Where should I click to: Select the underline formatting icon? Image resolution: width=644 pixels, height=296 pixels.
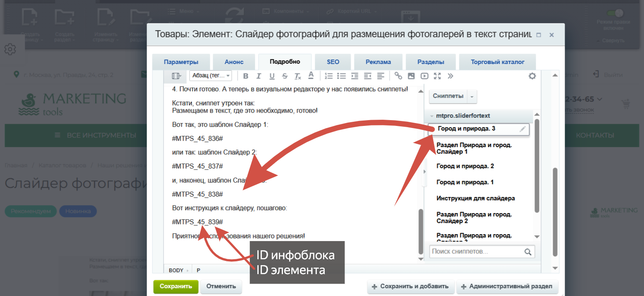pyautogui.click(x=272, y=76)
